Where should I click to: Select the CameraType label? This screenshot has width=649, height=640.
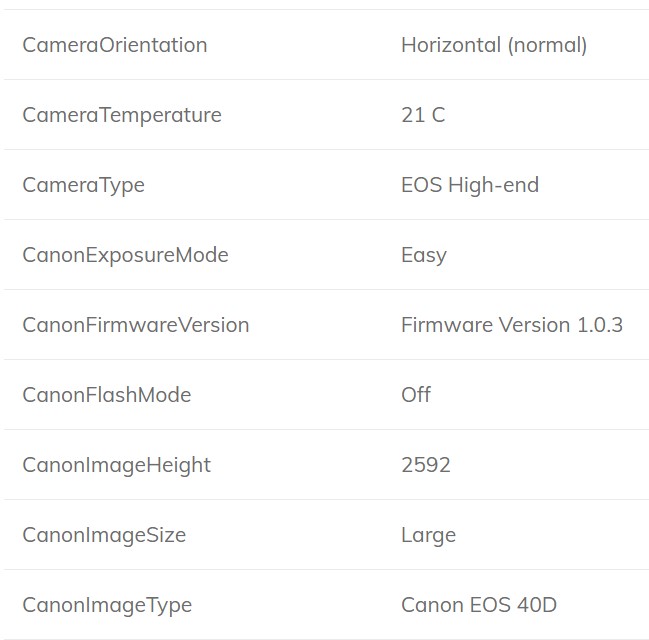[84, 185]
